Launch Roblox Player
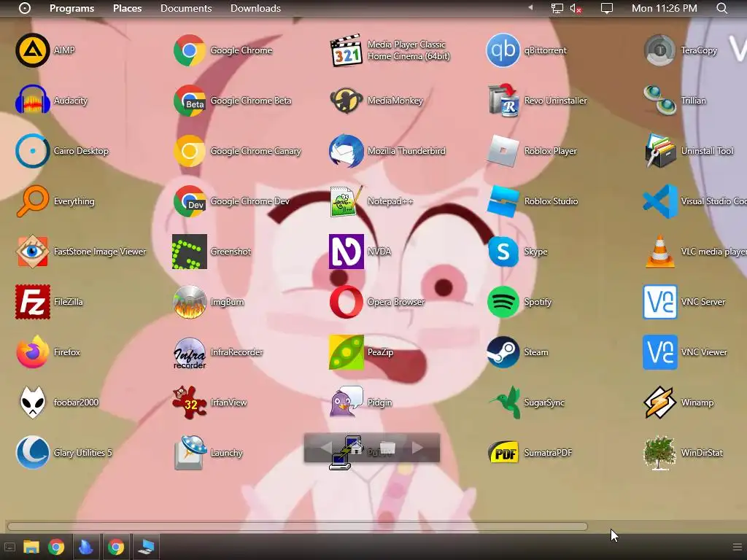The width and height of the screenshot is (747, 560). (x=503, y=151)
